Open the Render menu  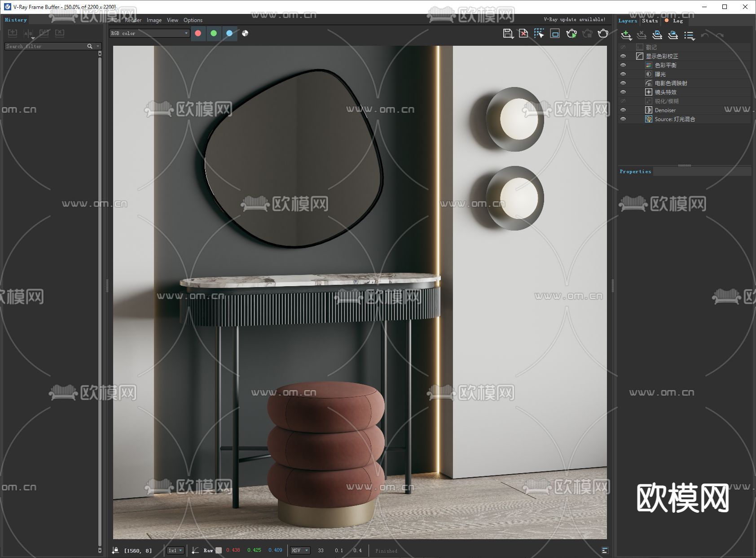click(133, 20)
